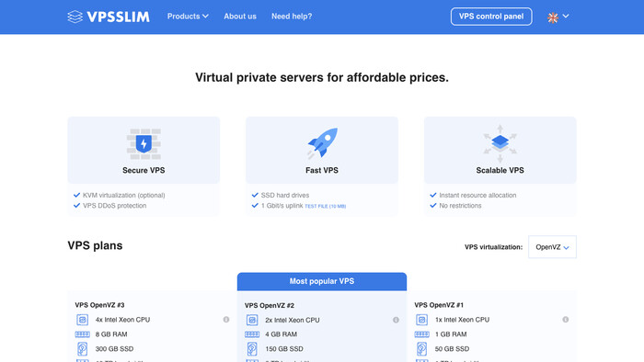This screenshot has height=362, width=644.
Task: Click the '1x Intel Xeon CPU' text
Action: tap(462, 320)
